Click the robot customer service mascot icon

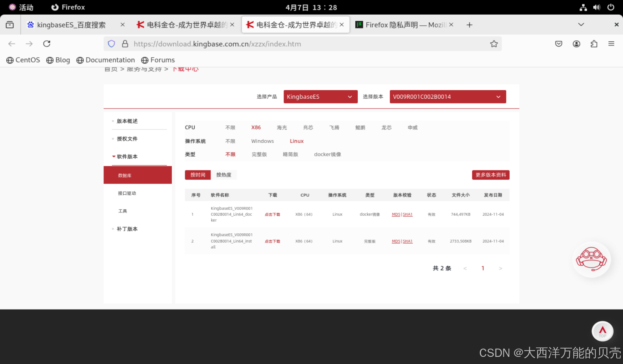591,259
